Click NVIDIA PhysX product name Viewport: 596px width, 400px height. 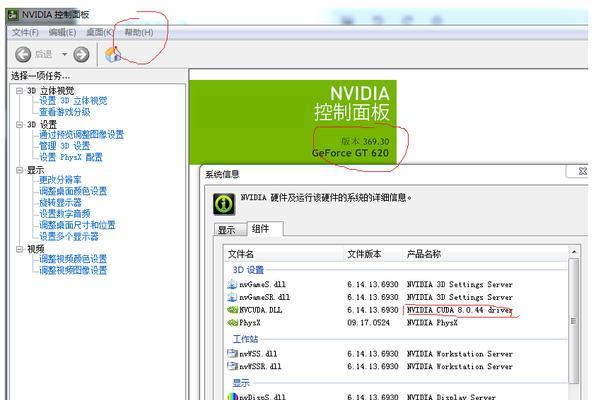click(x=432, y=323)
